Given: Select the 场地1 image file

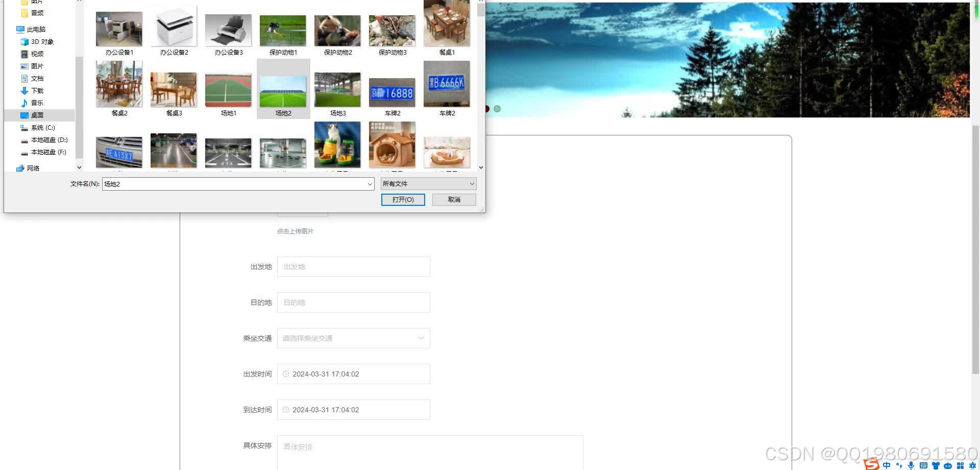Looking at the screenshot, I should point(228,95).
